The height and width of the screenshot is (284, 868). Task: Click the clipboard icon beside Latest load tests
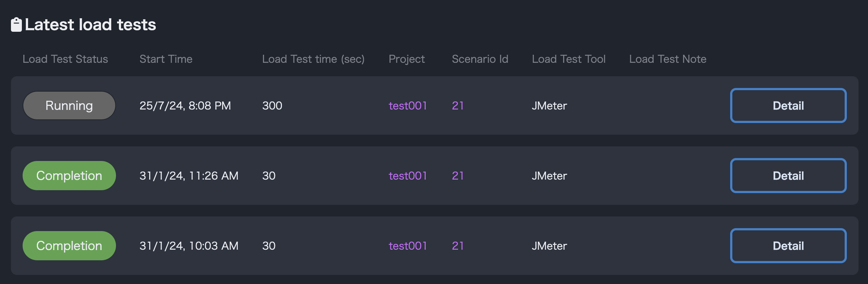coord(16,25)
